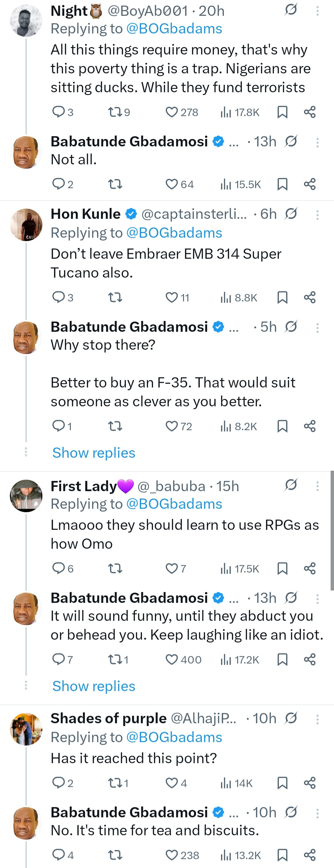This screenshot has width=334, height=868.
Task: Open @BOGbadams link in Night's reply
Action: (x=174, y=29)
